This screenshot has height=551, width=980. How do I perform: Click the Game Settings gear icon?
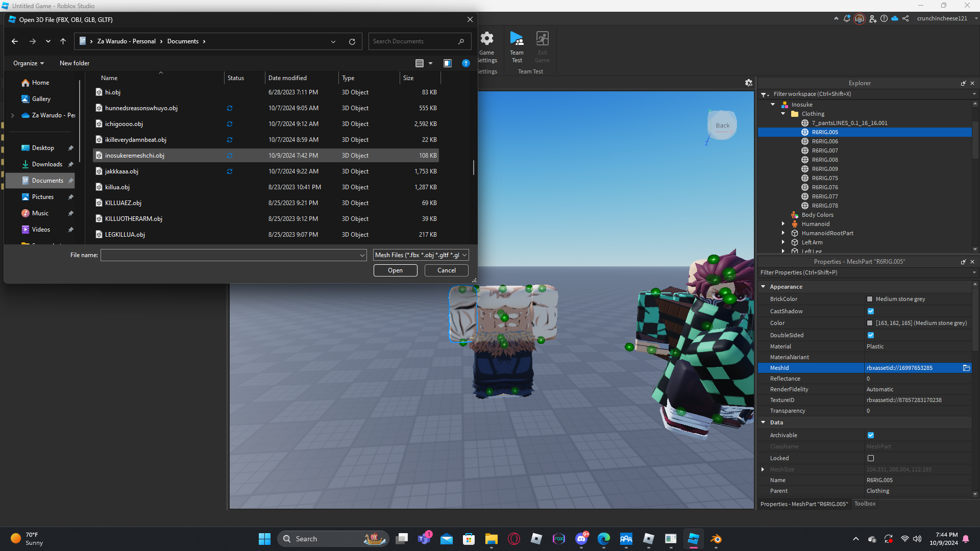coord(487,39)
